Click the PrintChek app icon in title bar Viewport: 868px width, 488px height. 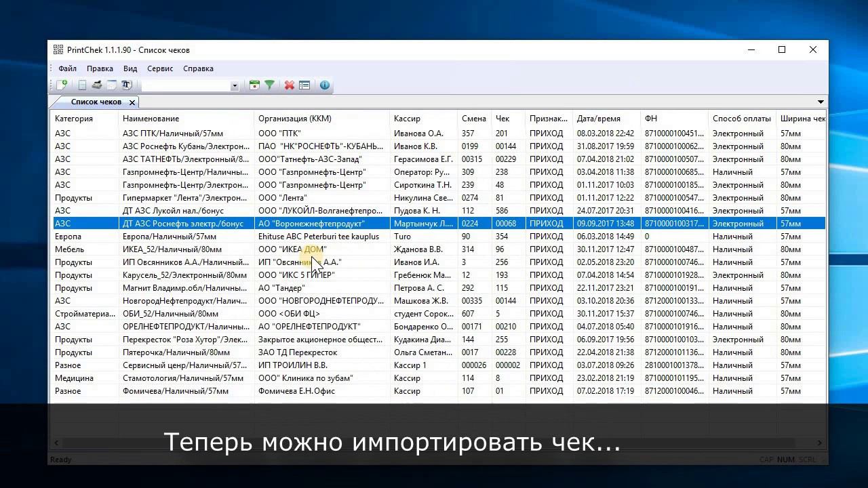59,49
